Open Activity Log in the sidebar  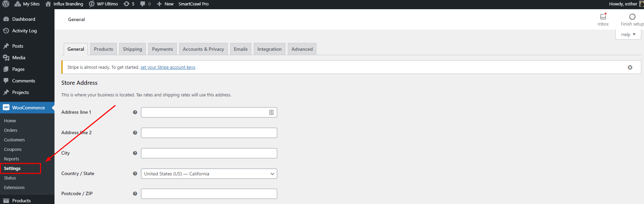(24, 31)
